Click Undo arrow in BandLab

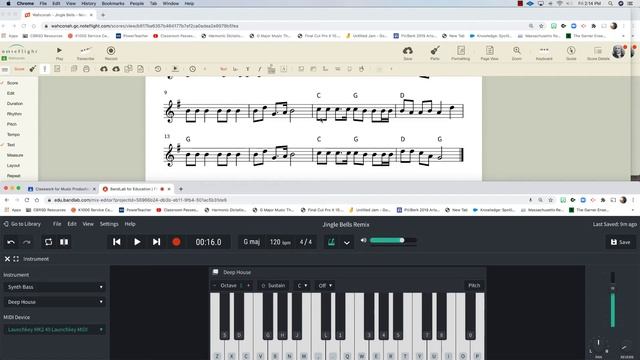click(x=11, y=242)
